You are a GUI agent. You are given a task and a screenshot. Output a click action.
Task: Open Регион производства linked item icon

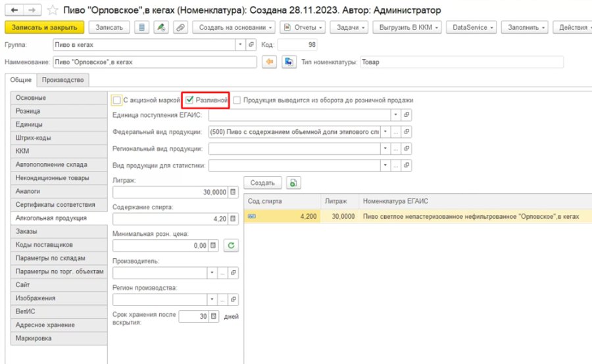[234, 300]
